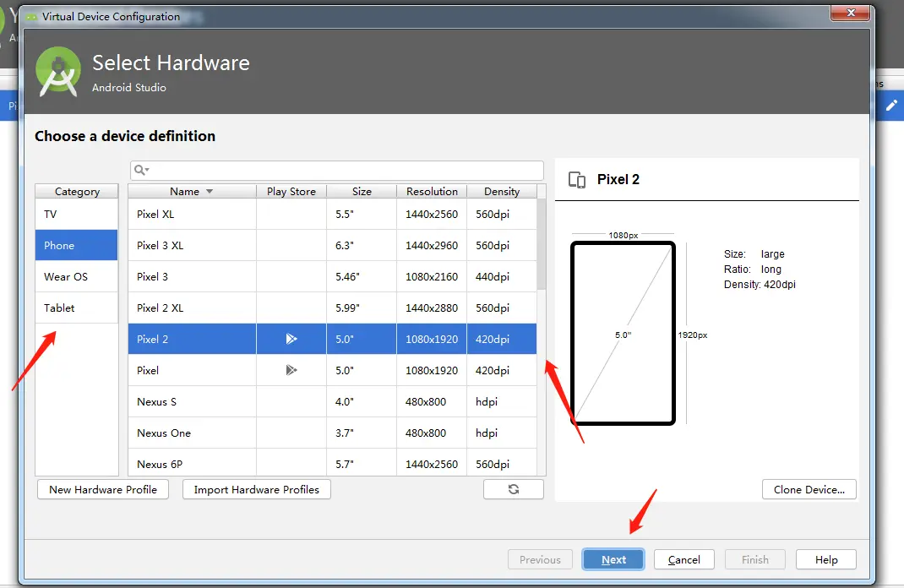This screenshot has width=904, height=588.
Task: Click the Android Studio logo in header
Action: (57, 72)
